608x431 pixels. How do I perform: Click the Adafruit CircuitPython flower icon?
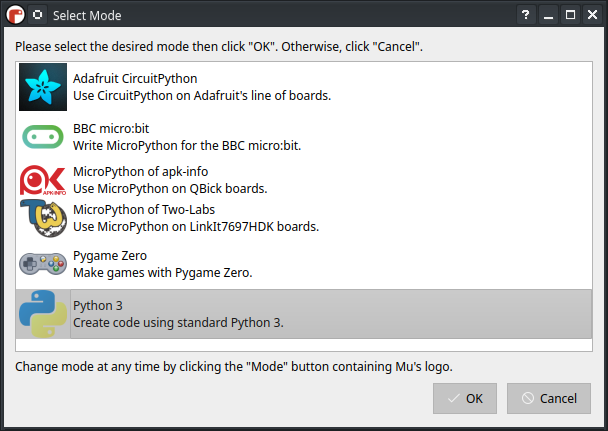[x=43, y=87]
